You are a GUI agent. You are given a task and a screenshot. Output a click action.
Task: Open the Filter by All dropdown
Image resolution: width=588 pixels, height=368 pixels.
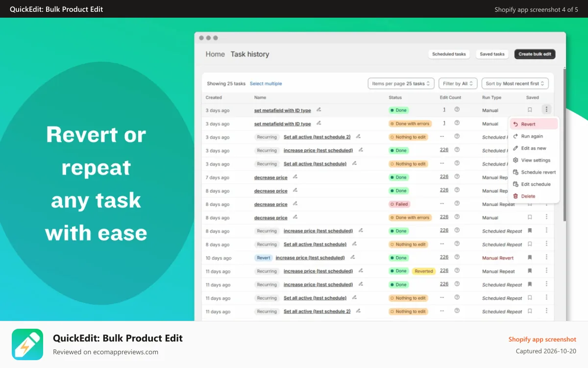[458, 83]
